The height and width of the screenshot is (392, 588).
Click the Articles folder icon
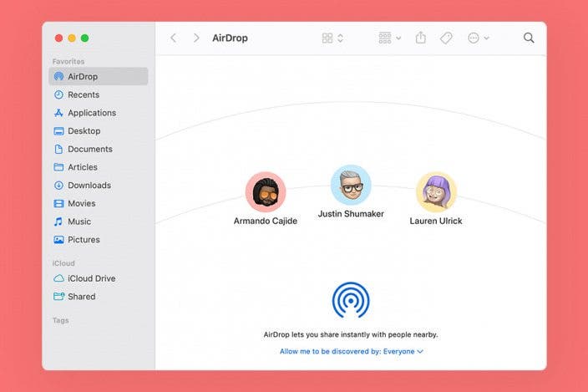click(58, 167)
